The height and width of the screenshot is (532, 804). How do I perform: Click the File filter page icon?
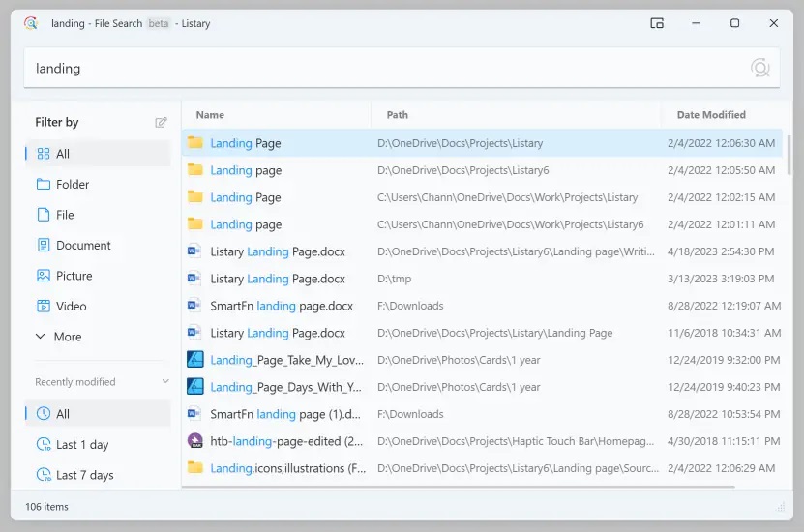point(44,214)
